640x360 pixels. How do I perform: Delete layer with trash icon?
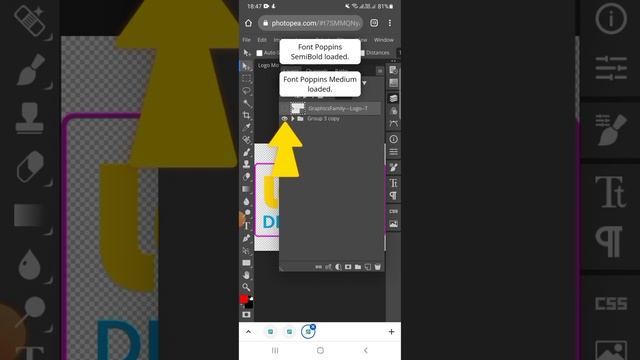[378, 267]
